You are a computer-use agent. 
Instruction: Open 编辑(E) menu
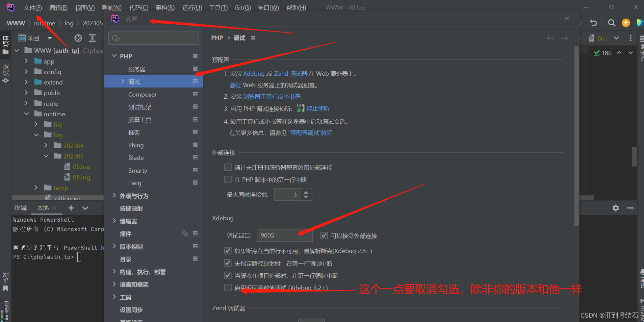pos(58,8)
